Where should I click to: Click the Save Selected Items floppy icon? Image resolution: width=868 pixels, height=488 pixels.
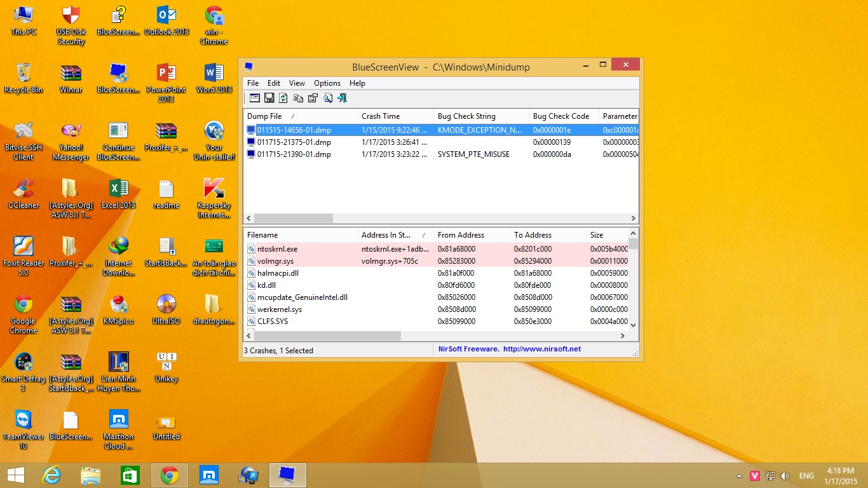(x=269, y=98)
